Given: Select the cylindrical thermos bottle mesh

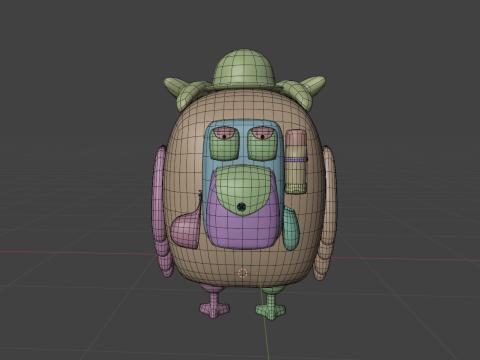Looking at the screenshot, I should pos(296,162).
